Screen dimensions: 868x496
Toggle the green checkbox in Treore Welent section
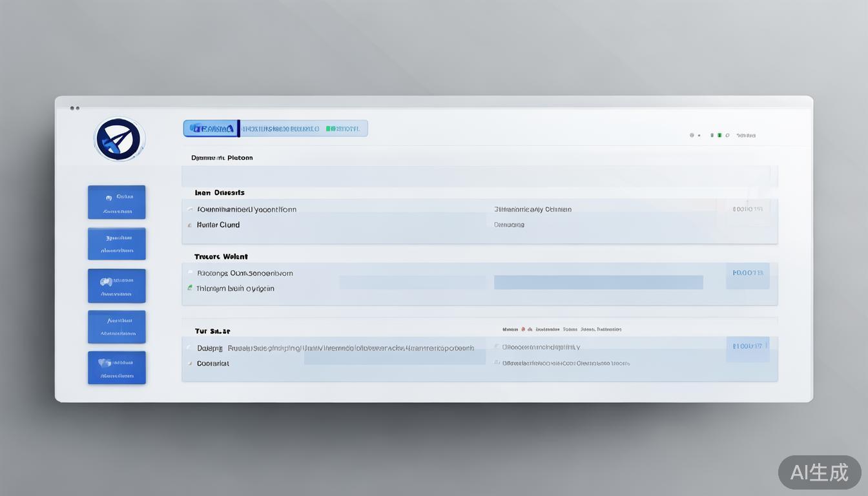190,287
